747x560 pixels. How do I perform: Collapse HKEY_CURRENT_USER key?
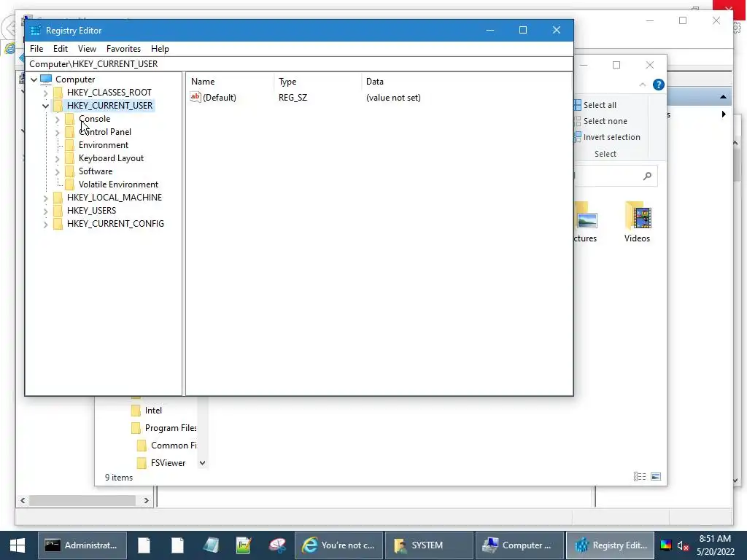coord(46,106)
